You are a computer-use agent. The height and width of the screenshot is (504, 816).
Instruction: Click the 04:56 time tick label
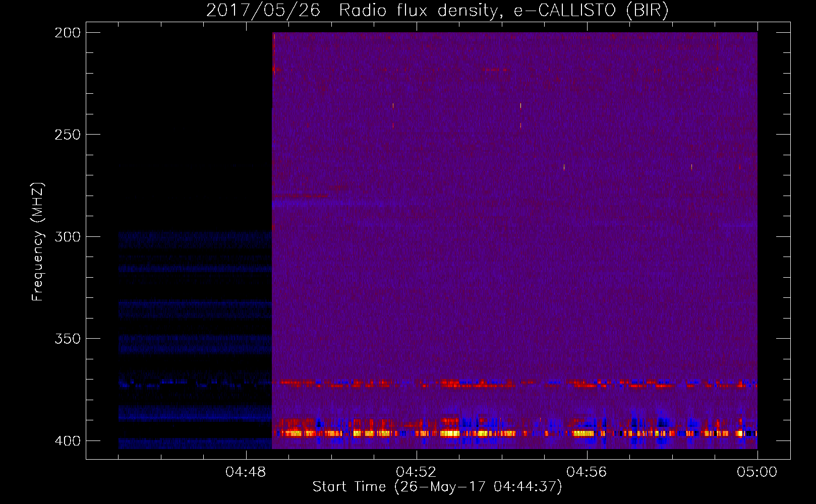pyautogui.click(x=587, y=472)
